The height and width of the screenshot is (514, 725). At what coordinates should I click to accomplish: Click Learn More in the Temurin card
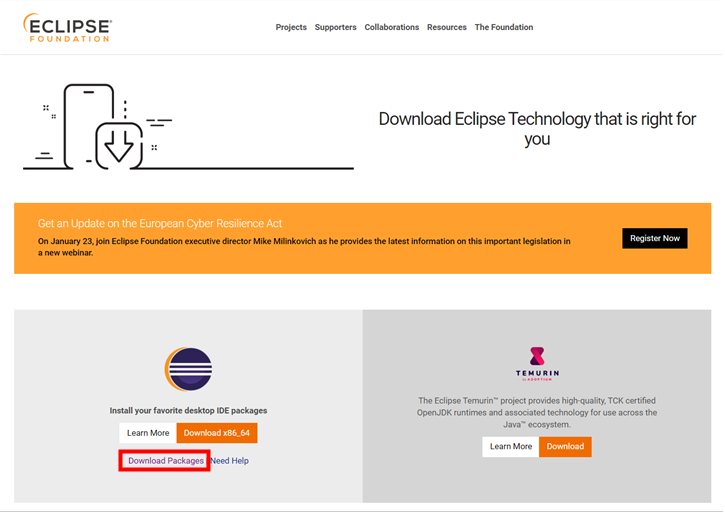click(x=511, y=447)
